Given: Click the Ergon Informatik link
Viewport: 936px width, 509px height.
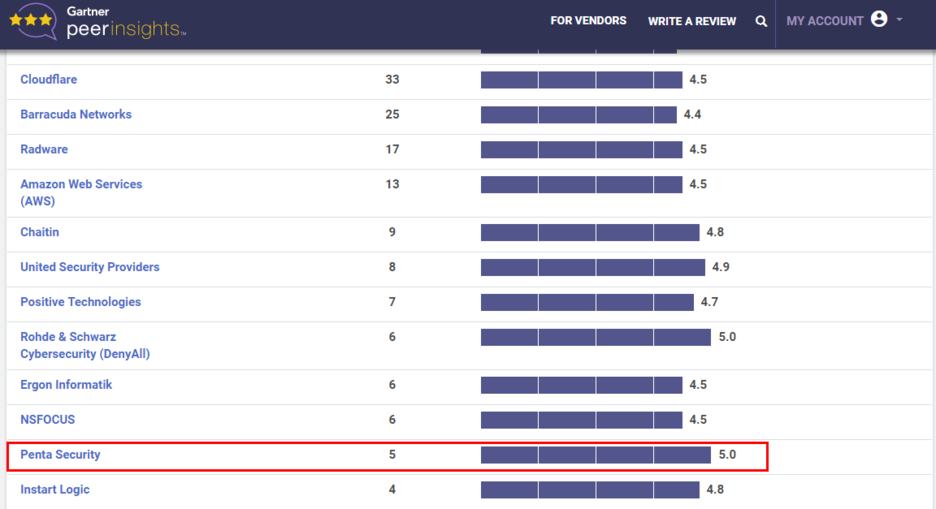Looking at the screenshot, I should tap(66, 385).
